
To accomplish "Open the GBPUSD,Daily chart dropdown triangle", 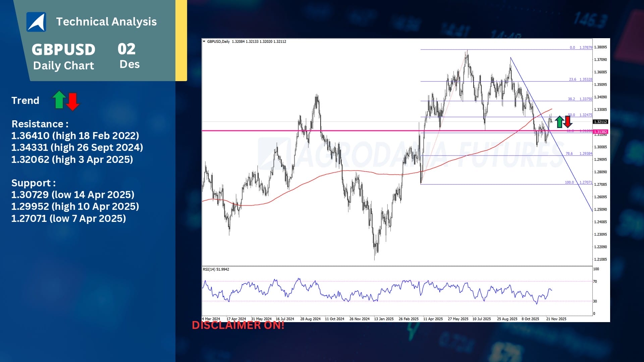I will tap(204, 42).
